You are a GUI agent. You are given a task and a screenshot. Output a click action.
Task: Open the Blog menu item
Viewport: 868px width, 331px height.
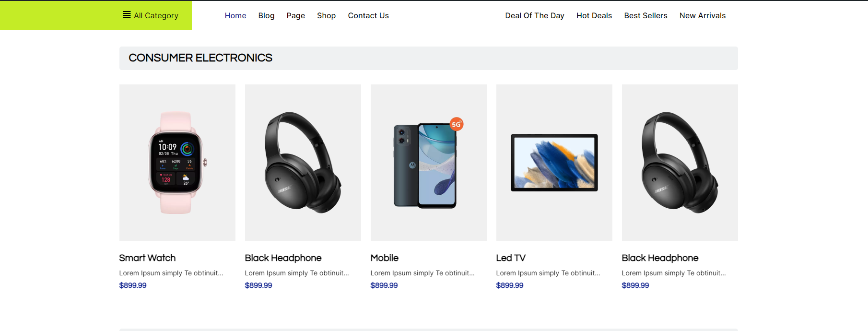266,16
